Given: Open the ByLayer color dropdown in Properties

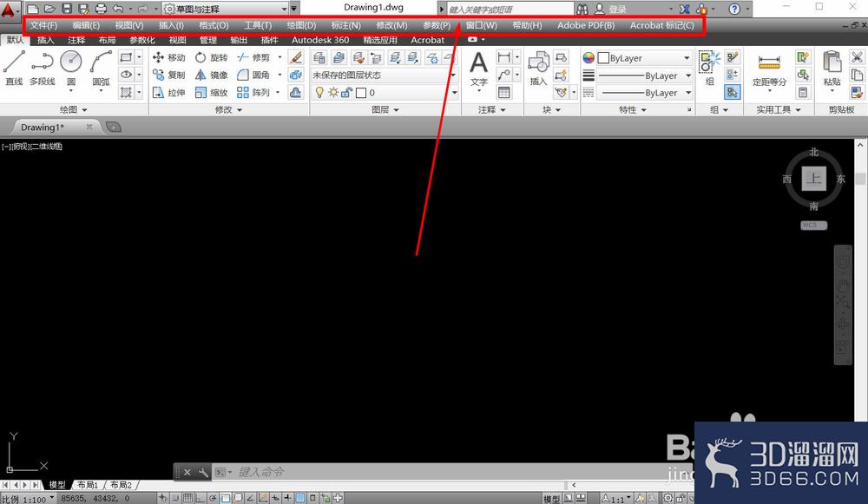Looking at the screenshot, I should tap(687, 59).
